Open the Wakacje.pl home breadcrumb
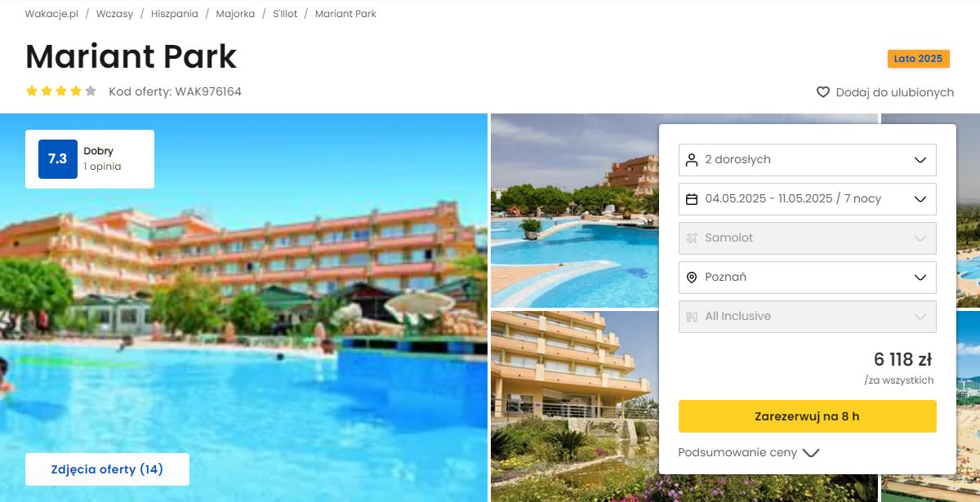The height and width of the screenshot is (502, 980). 51,14
